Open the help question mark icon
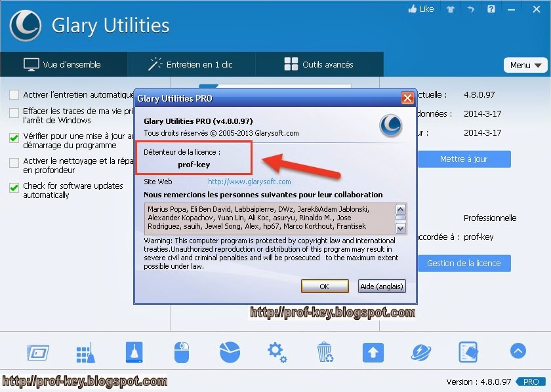 click(491, 9)
